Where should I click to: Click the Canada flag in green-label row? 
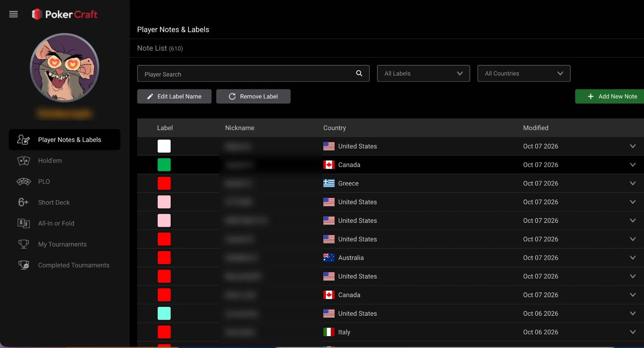329,165
